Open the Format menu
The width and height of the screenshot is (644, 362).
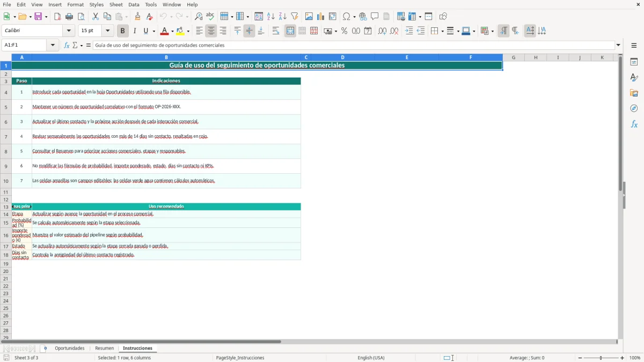pyautogui.click(x=75, y=4)
